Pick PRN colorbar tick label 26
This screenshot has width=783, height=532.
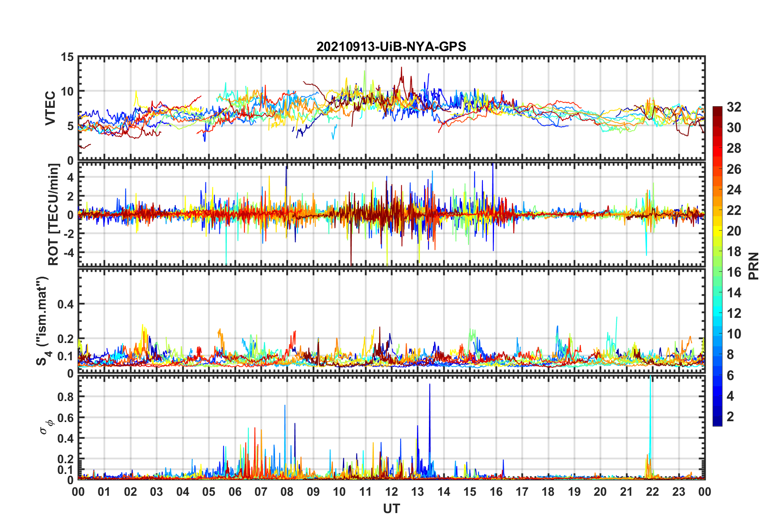click(x=734, y=169)
